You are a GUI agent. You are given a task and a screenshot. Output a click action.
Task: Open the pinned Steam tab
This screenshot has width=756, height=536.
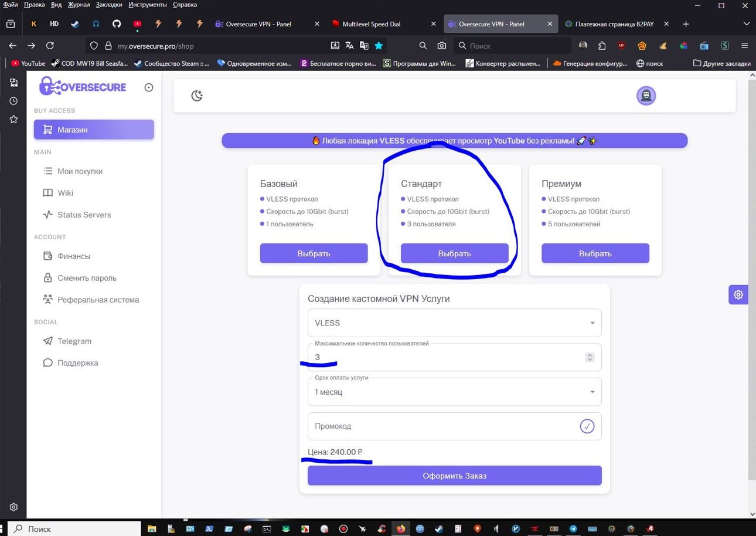[x=75, y=24]
